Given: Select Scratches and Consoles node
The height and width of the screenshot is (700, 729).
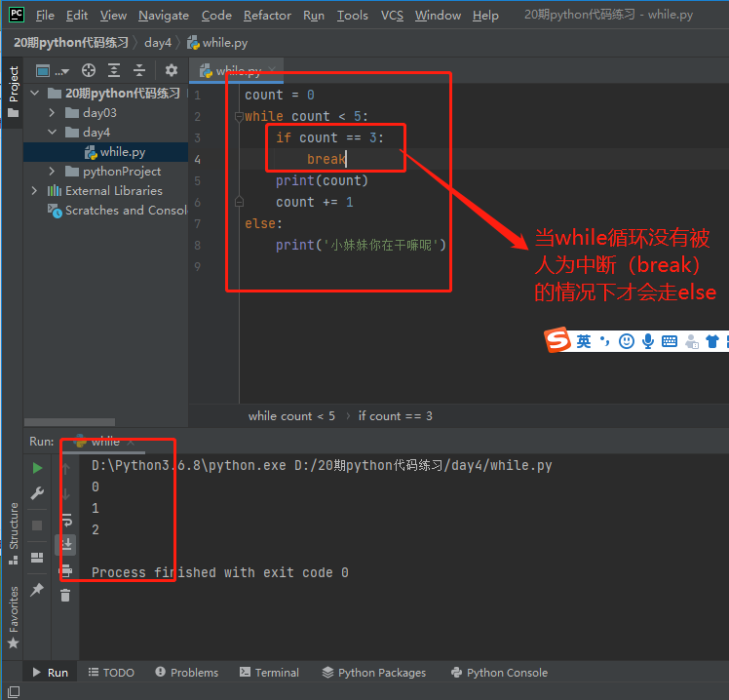Looking at the screenshot, I should [x=117, y=211].
